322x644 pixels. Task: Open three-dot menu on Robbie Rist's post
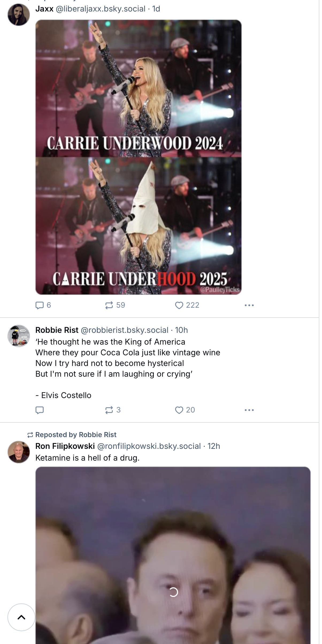tap(249, 410)
